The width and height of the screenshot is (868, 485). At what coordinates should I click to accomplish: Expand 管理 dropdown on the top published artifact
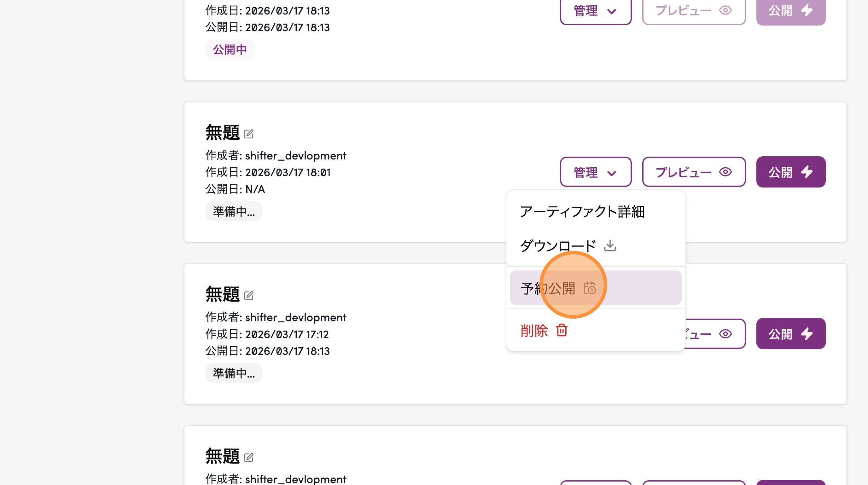click(595, 11)
